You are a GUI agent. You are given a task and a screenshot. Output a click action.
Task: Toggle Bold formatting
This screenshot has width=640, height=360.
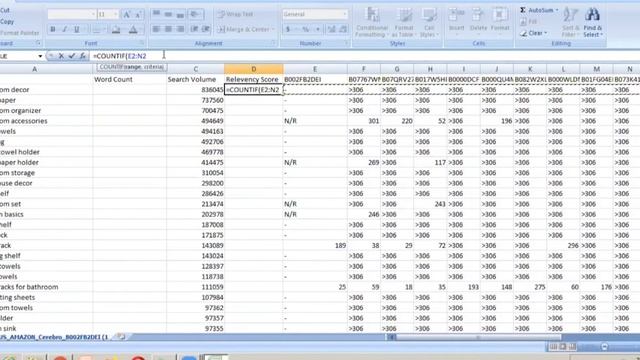(53, 29)
